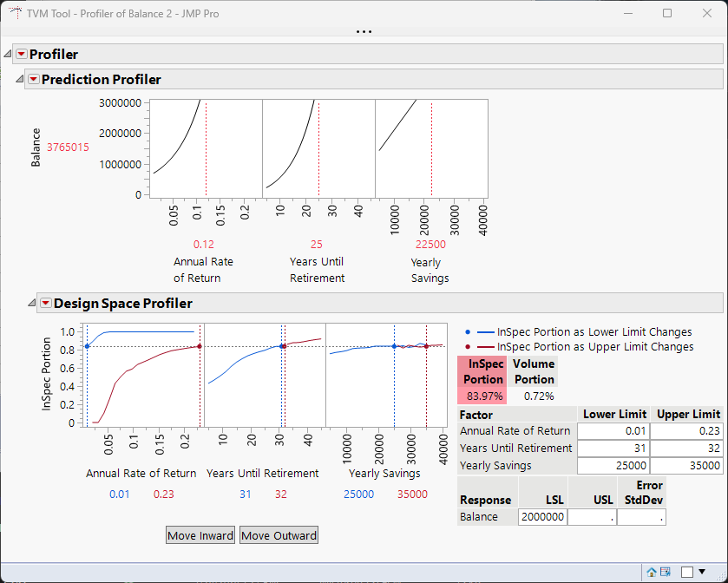
Task: Open the data table icon in the status bar
Action: coord(666,572)
